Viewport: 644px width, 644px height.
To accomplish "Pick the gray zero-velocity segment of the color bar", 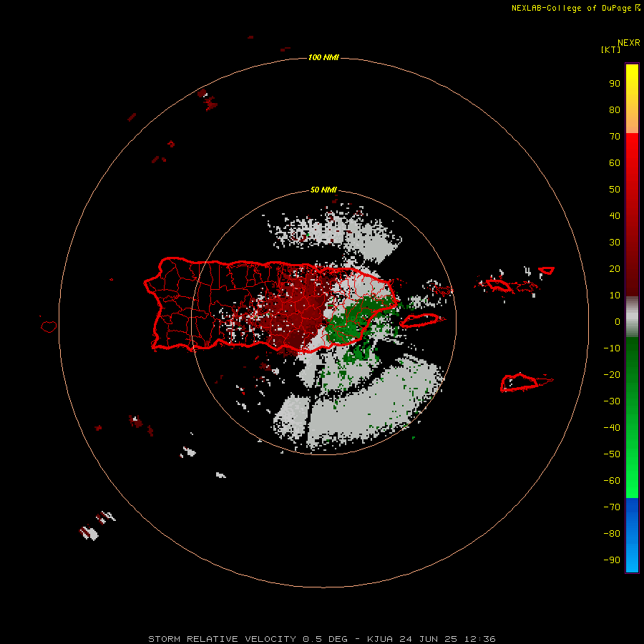I will (632, 317).
